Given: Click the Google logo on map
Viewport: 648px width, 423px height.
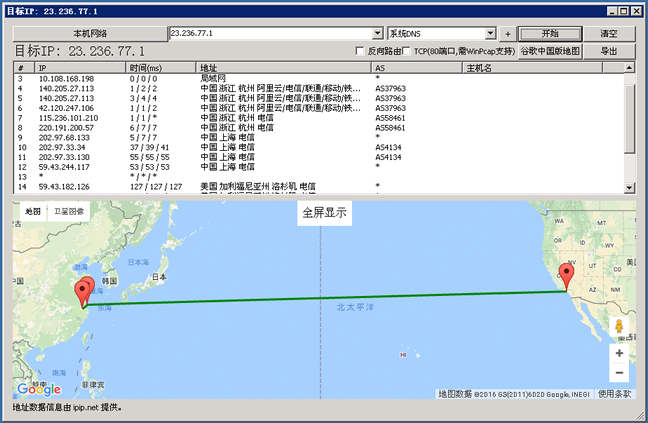Looking at the screenshot, I should click(39, 388).
